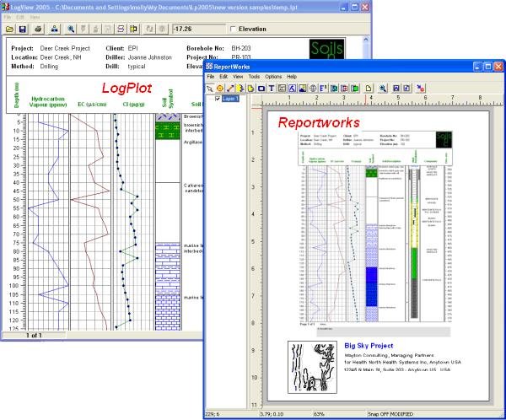Viewport: 506px width, 420px height.
Task: Open the View menu in ReportWorks
Action: click(x=238, y=77)
